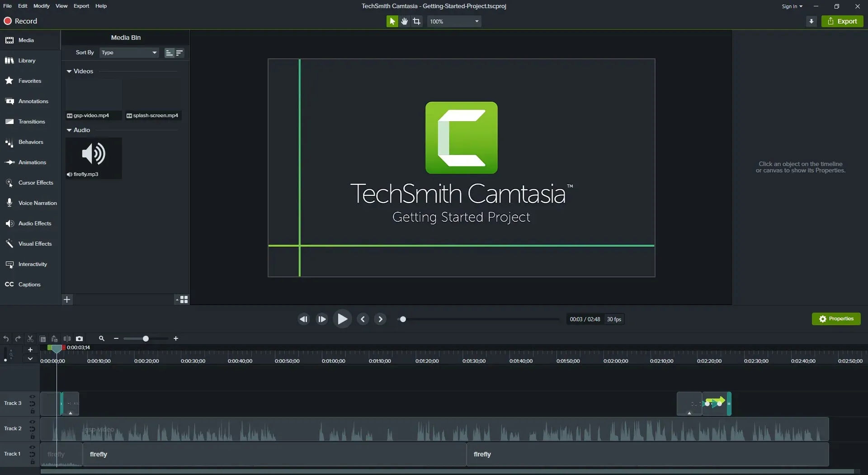The width and height of the screenshot is (868, 475).
Task: Open the Behaviors tab
Action: (30, 142)
